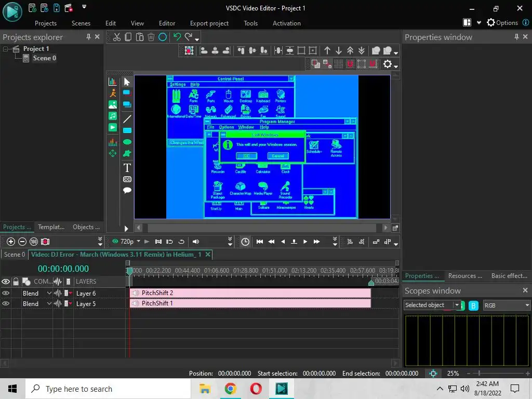
Task: Select Scene 0 in Projects explorer
Action: click(45, 58)
